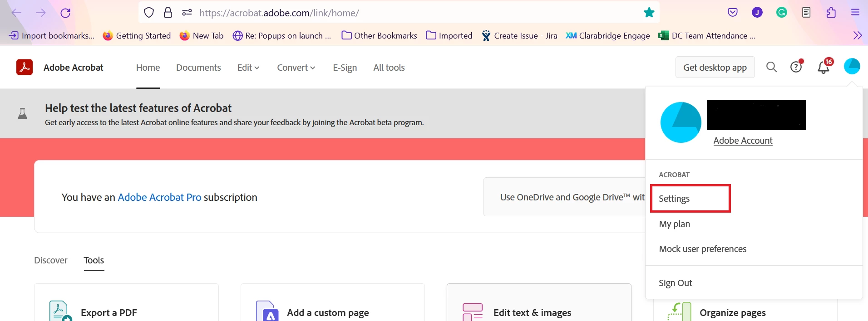This screenshot has width=868, height=321.
Task: Click the padlock site security icon
Action: (x=168, y=13)
